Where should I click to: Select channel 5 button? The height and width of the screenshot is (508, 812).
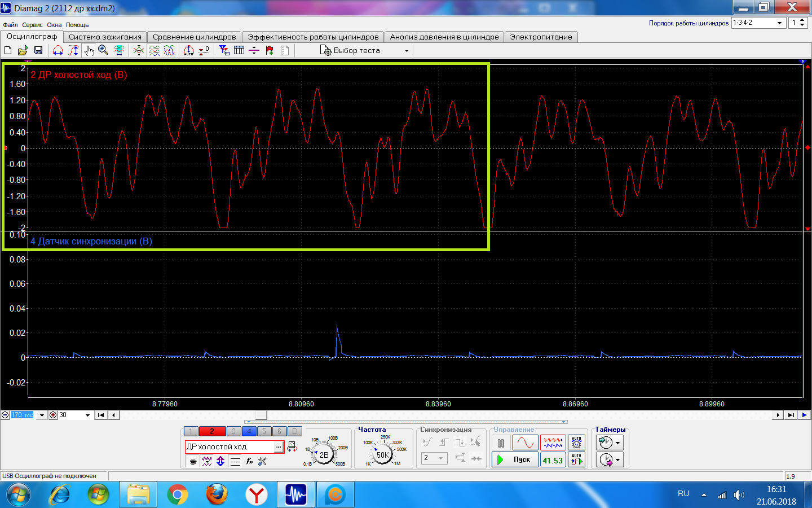[264, 431]
